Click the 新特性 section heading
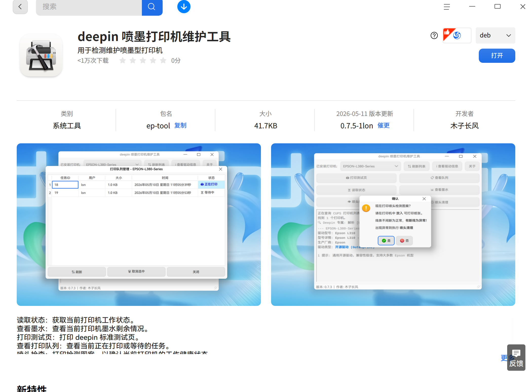Viewport: 532px width, 392px height. tap(32, 388)
